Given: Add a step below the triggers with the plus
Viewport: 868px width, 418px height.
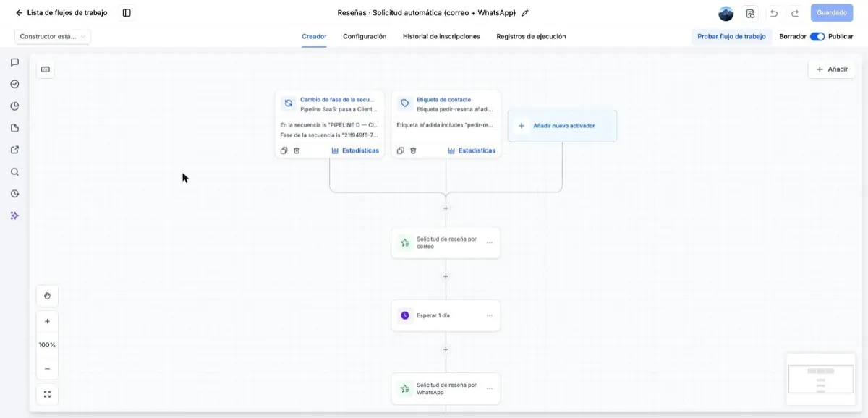Looking at the screenshot, I should pyautogui.click(x=446, y=208).
